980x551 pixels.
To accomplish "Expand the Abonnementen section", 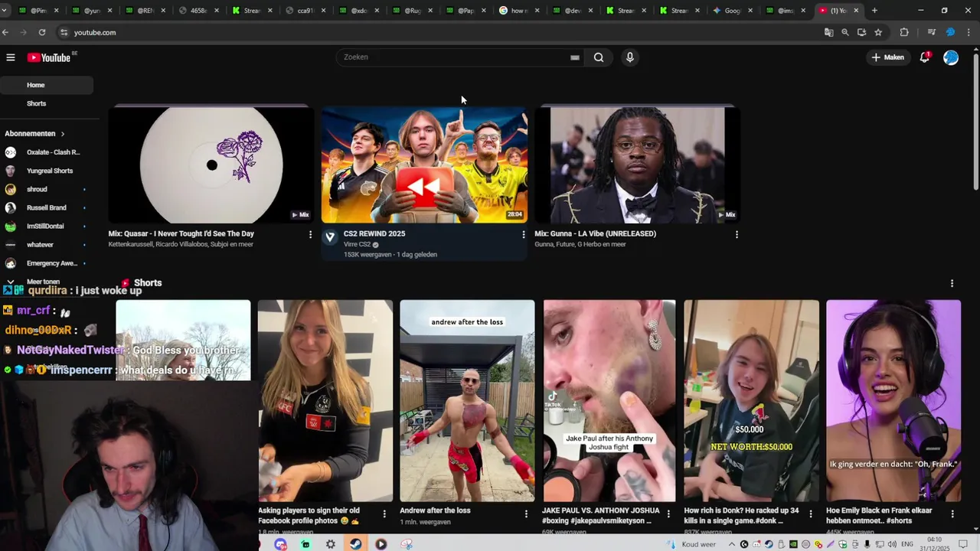I will click(x=34, y=134).
